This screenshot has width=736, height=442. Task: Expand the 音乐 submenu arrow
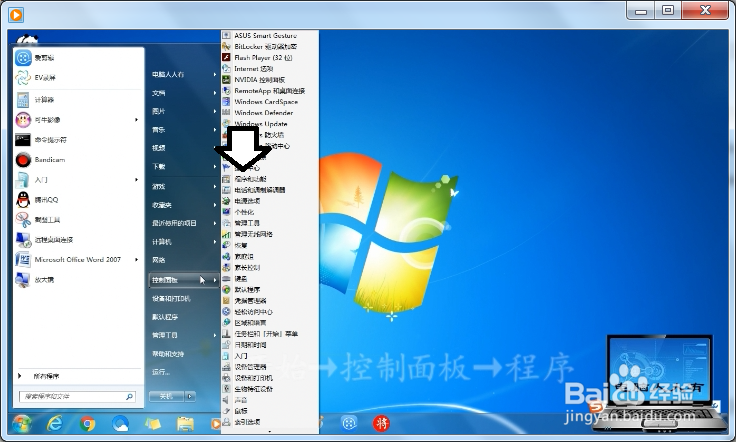[x=215, y=130]
